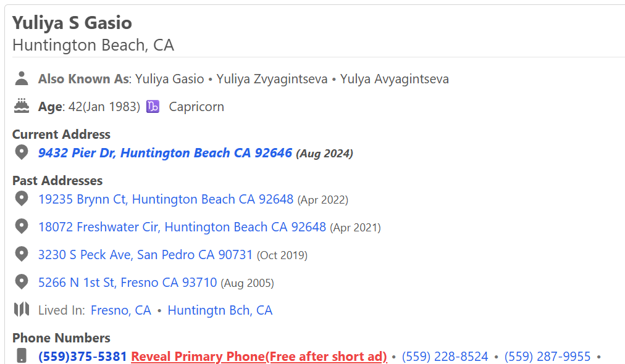Click the map pin beside 5266 N 1st St
Screen dimensions: 625x364
pyautogui.click(x=22, y=282)
